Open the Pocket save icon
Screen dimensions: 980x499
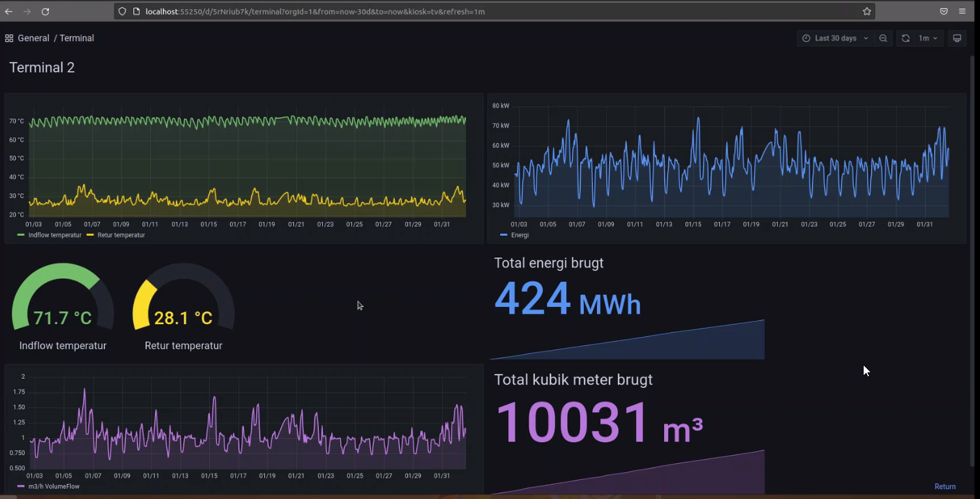[944, 11]
